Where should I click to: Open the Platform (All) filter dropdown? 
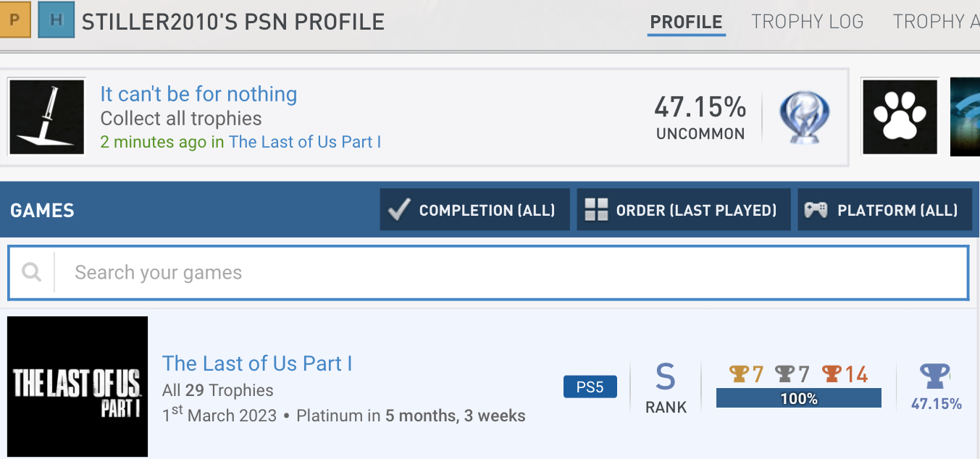tap(884, 210)
